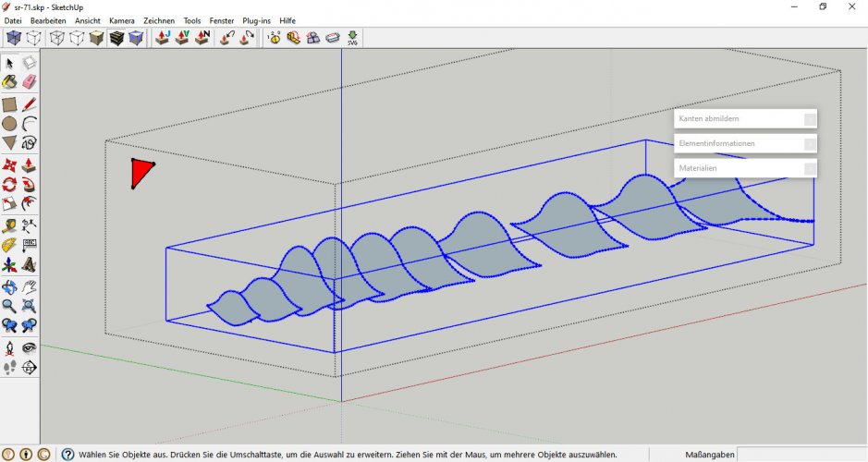
Task: Select the Dimension tool
Action: tap(30, 225)
